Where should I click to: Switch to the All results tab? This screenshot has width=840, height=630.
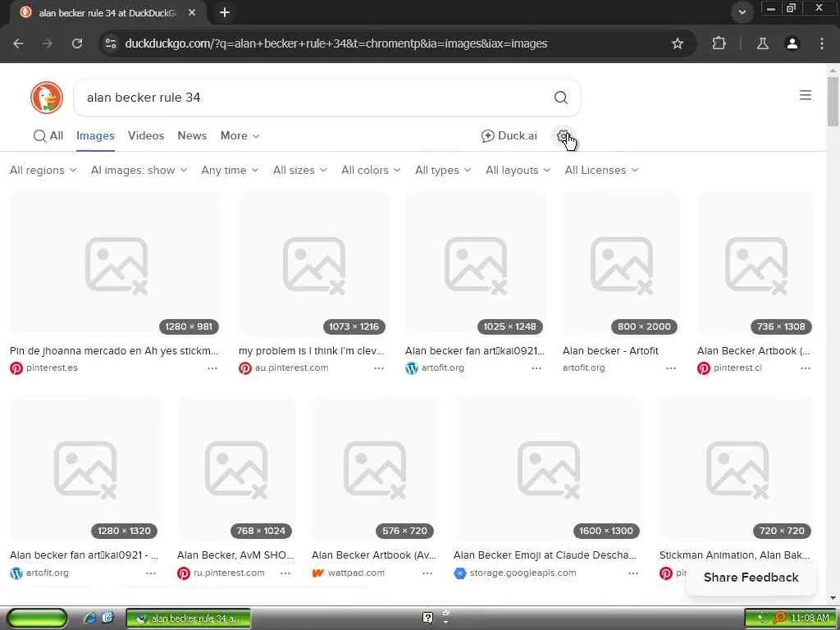coord(48,136)
